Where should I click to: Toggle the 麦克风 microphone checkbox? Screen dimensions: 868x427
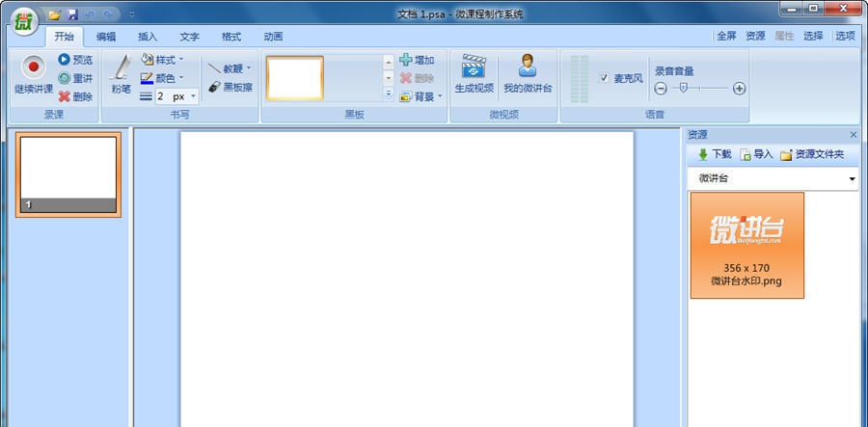[x=604, y=78]
